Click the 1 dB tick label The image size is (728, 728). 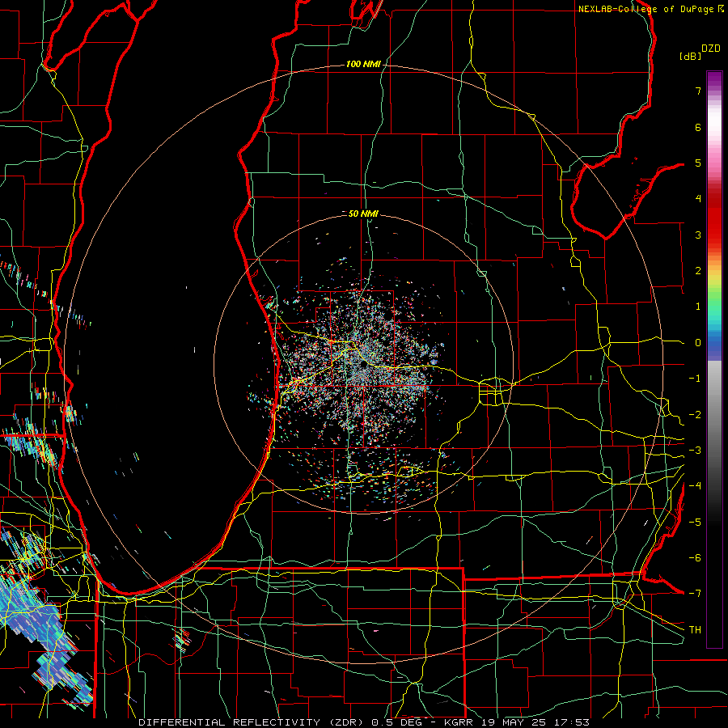tap(698, 307)
